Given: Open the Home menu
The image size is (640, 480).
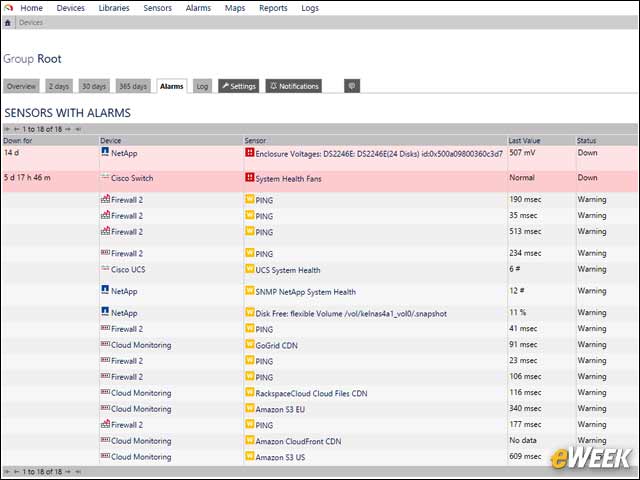Looking at the screenshot, I should [31, 8].
